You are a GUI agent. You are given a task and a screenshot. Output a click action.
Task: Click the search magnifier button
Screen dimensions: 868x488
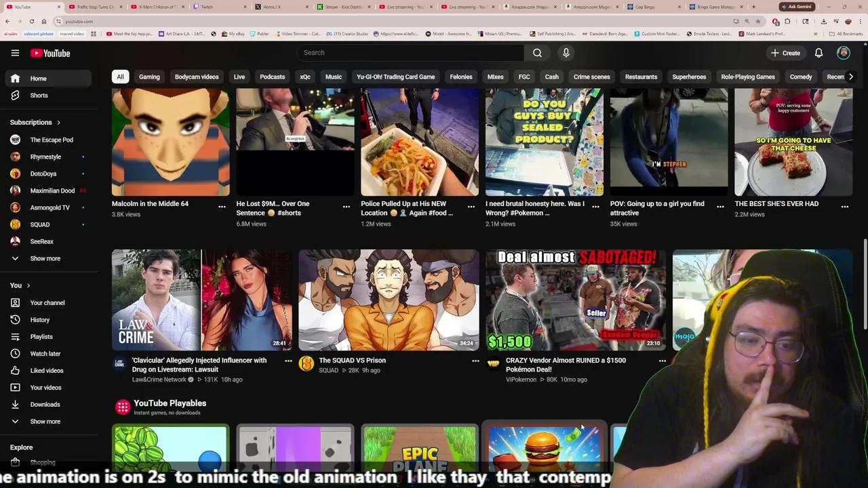point(537,53)
